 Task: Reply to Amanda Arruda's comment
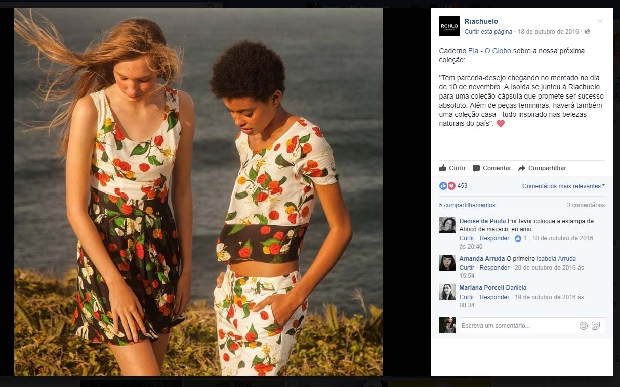(494, 268)
